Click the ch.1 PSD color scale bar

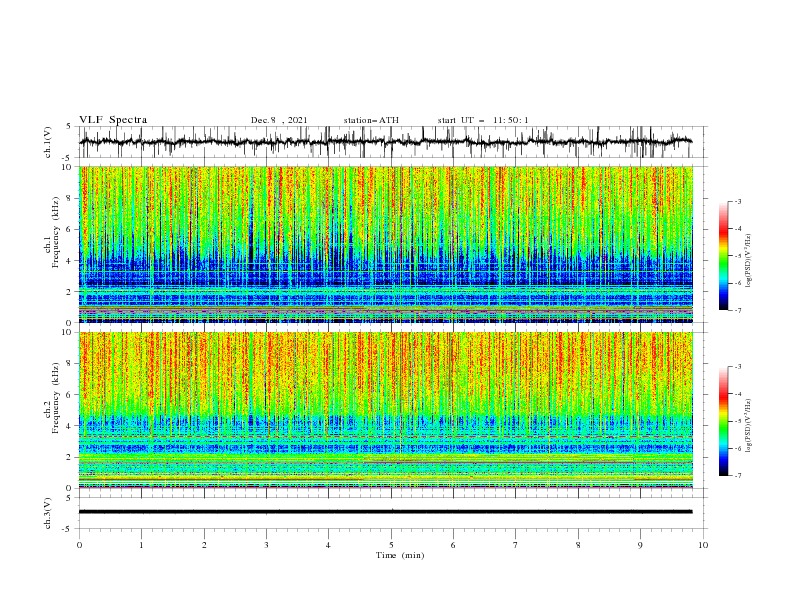pos(723,255)
